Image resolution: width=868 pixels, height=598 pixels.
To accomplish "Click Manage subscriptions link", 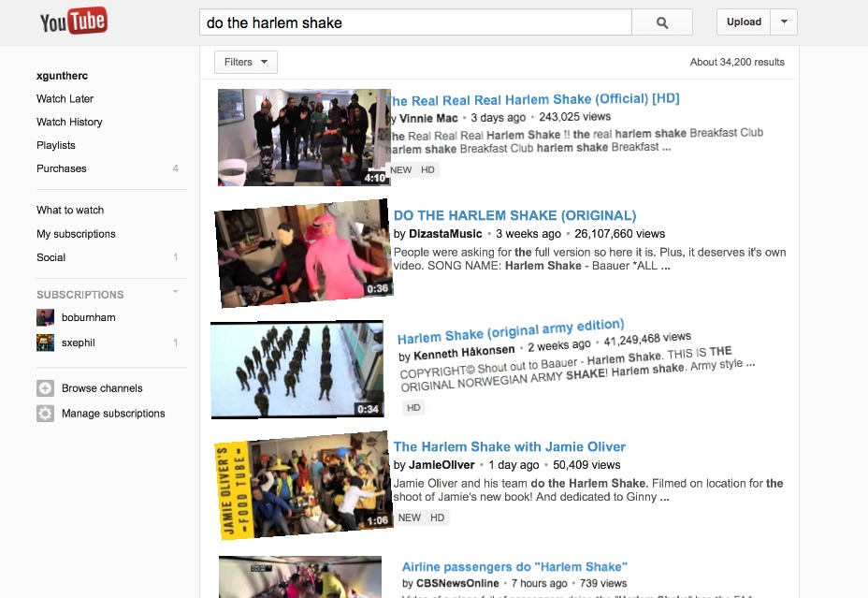I will 113,413.
